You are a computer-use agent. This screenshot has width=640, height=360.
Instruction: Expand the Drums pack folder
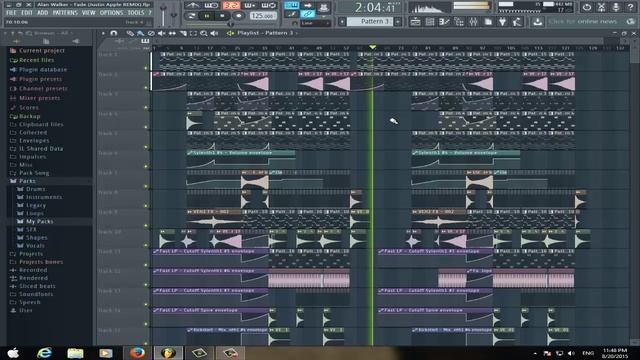pyautogui.click(x=36, y=189)
